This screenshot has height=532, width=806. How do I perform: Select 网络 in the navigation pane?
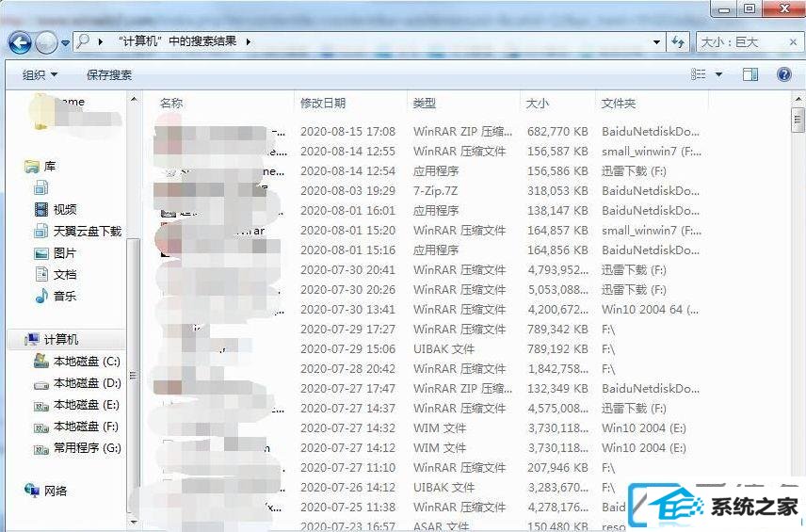point(56,491)
